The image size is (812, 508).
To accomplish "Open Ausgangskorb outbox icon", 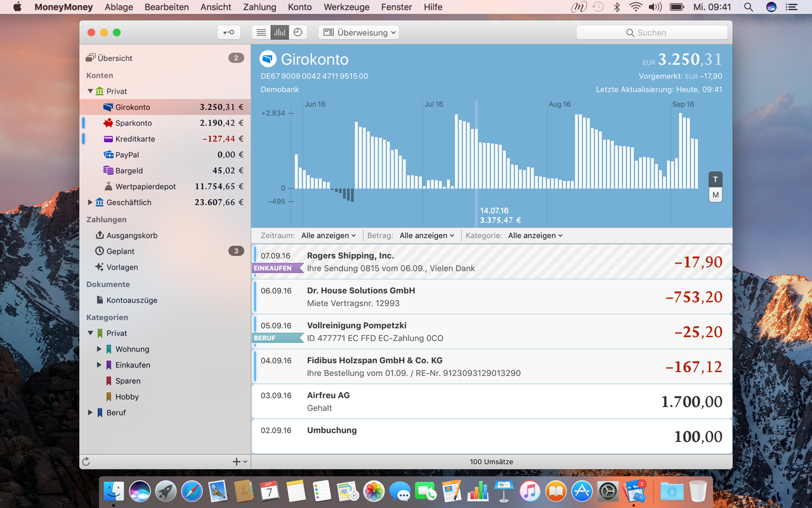I will (100, 235).
